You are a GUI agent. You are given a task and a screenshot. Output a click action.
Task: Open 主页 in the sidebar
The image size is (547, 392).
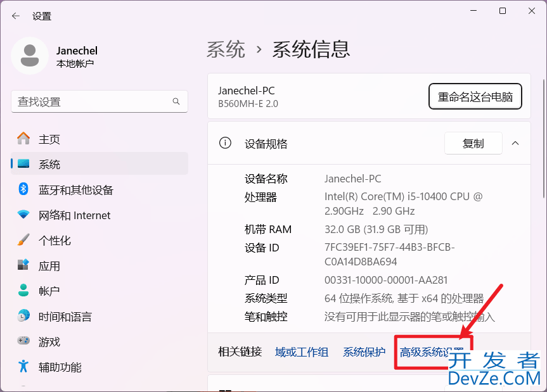click(100, 139)
